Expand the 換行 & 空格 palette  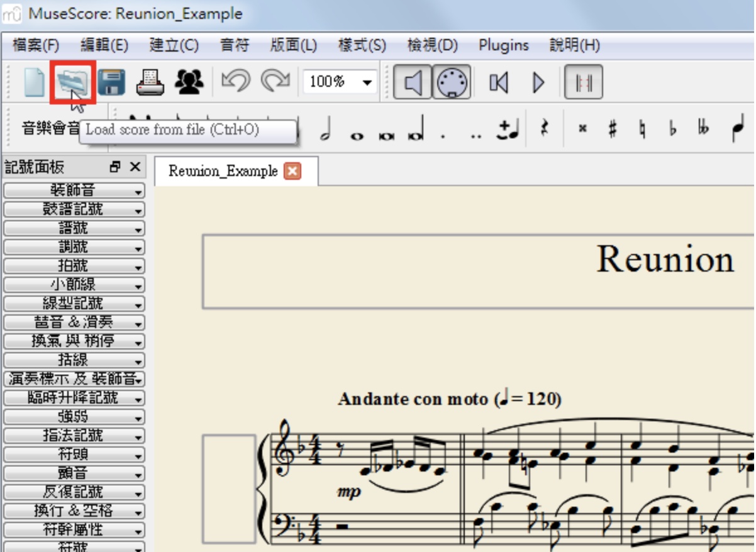pyautogui.click(x=74, y=511)
